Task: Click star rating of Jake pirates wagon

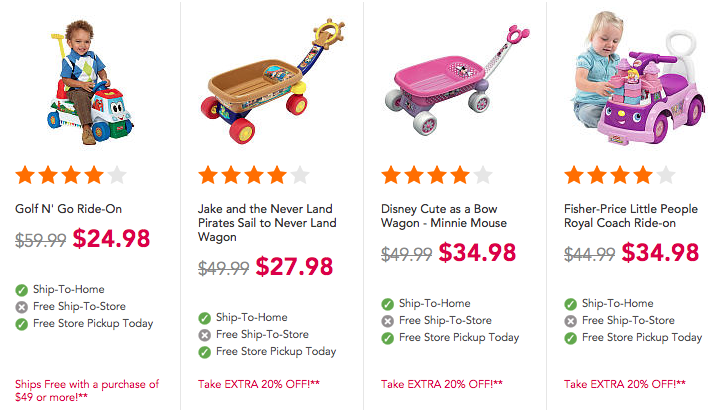Action: (254, 176)
